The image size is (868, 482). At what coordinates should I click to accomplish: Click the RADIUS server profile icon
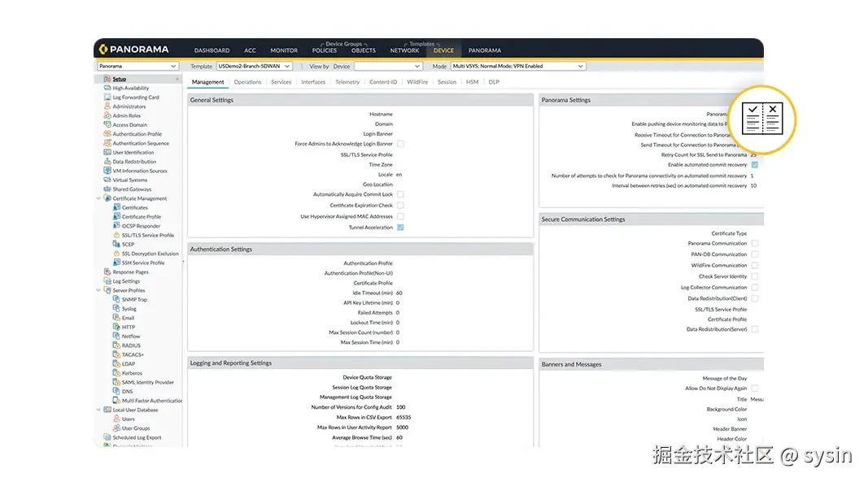pyautogui.click(x=117, y=345)
